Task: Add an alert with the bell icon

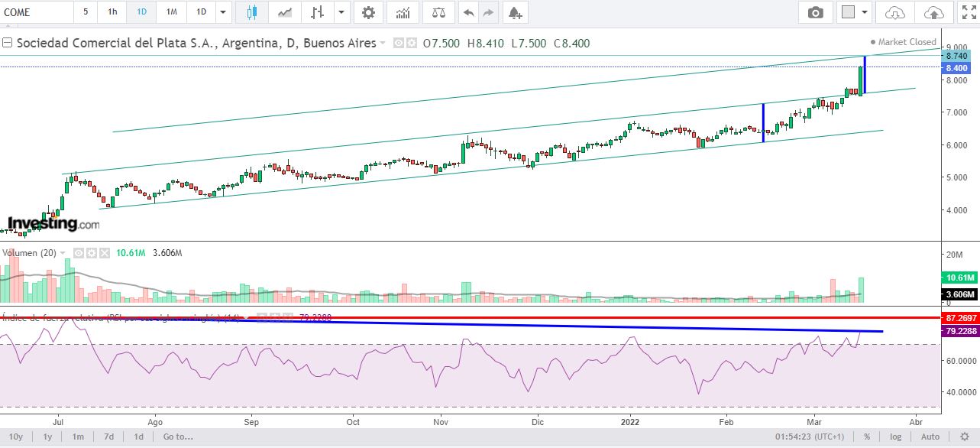Action: [x=516, y=12]
